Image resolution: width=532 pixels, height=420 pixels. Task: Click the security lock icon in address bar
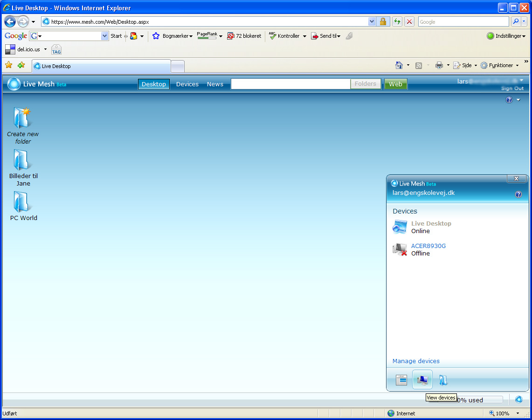click(383, 22)
